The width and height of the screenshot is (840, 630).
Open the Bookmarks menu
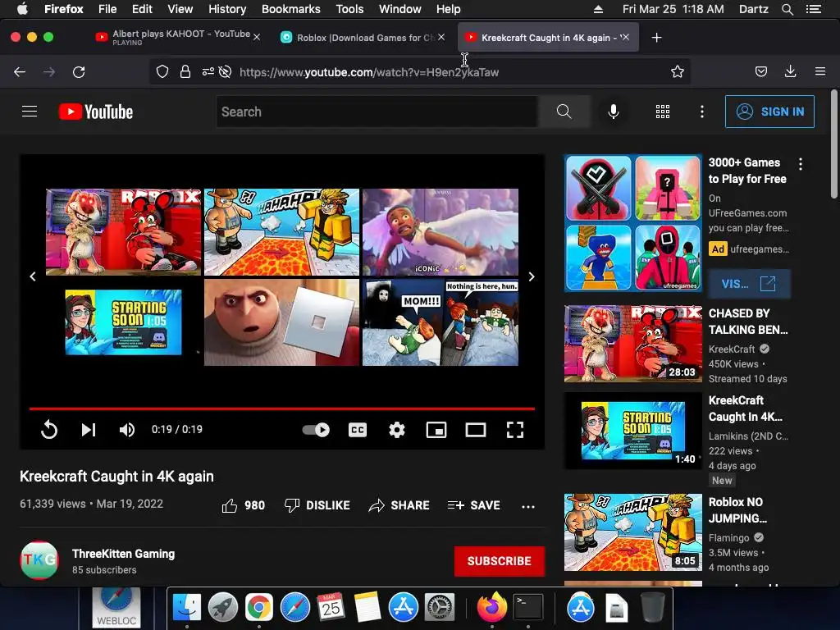(291, 9)
